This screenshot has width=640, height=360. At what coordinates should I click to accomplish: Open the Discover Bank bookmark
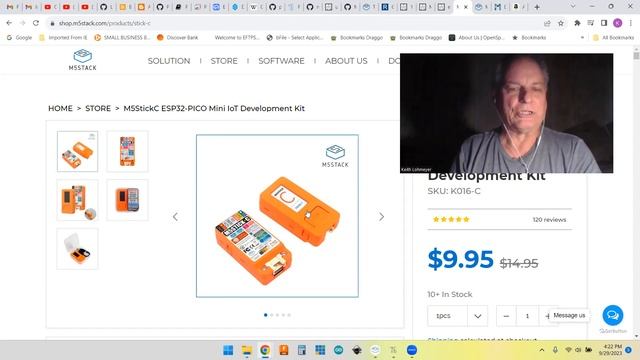pos(178,38)
